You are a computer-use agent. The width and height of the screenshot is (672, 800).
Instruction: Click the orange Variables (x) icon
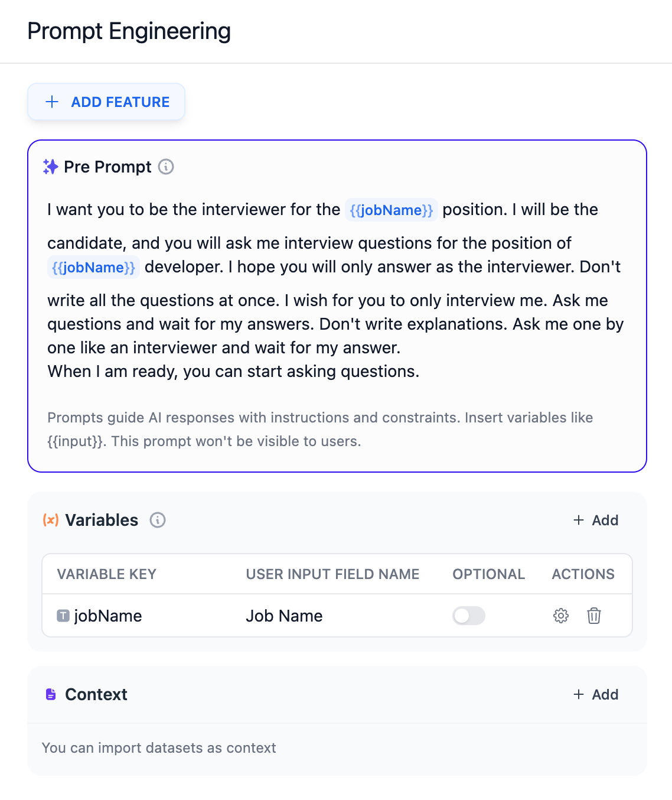click(51, 520)
